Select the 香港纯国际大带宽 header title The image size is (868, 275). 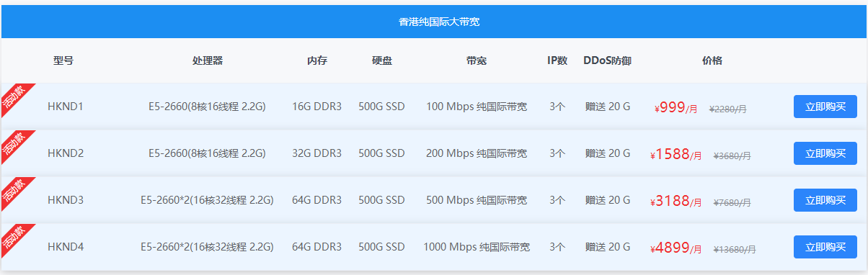point(439,22)
